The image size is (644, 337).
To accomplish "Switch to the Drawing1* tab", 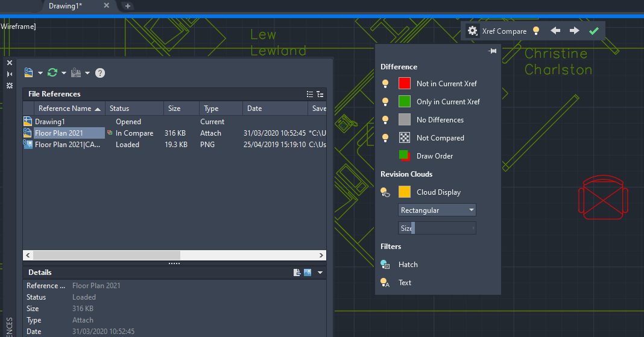I will pos(65,6).
